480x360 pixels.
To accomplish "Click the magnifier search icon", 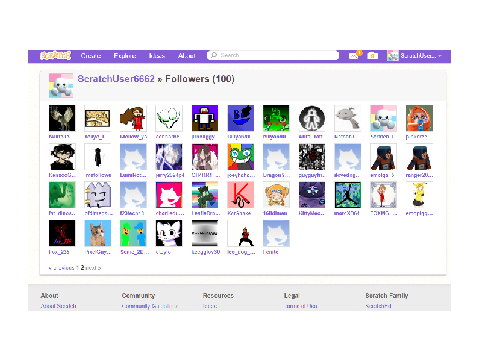I will (x=214, y=55).
